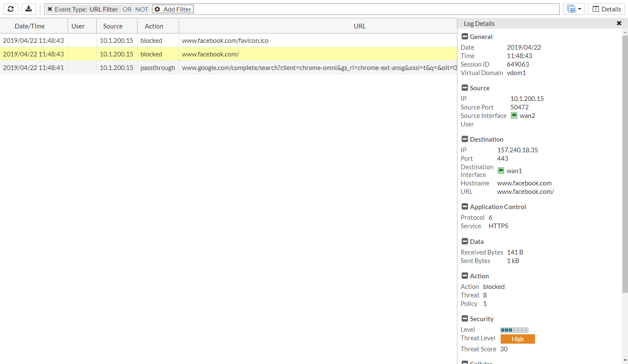Toggle the OR operator in the filter bar
Screen dimensions: 628x364
click(127, 8)
